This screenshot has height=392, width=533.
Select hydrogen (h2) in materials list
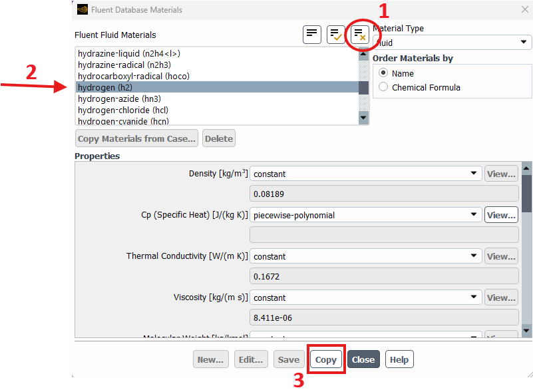[x=217, y=87]
